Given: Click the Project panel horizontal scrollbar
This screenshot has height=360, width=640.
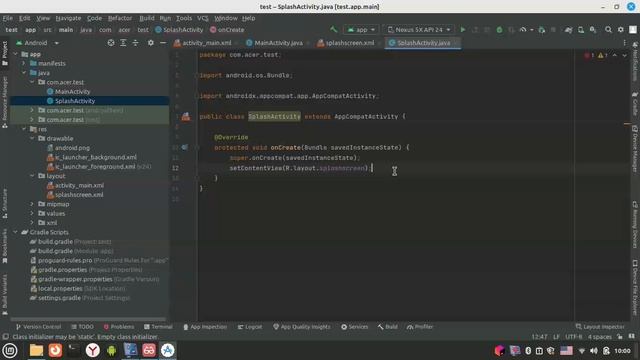Looking at the screenshot, I should (88, 319).
